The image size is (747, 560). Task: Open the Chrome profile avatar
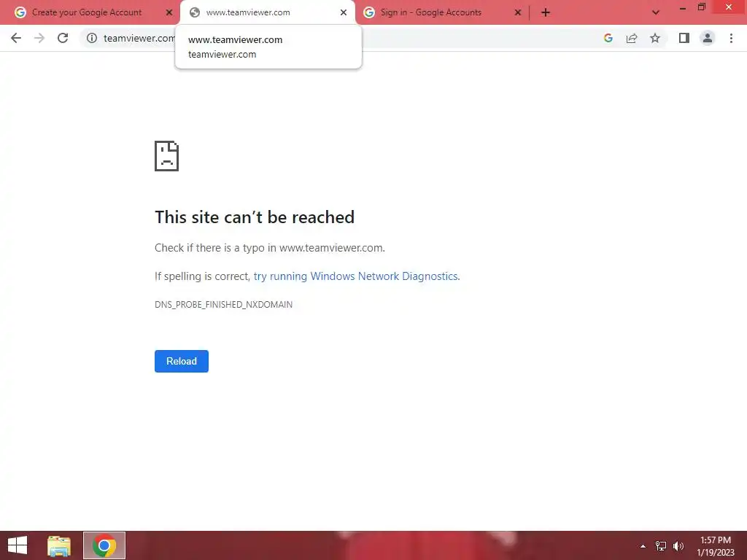coord(708,38)
